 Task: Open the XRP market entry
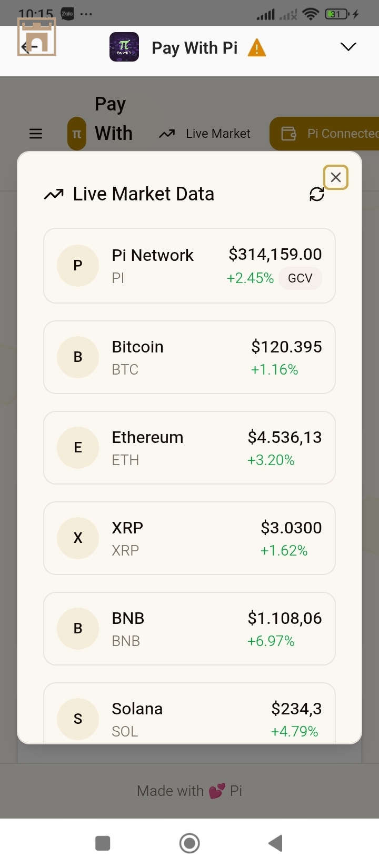coord(189,538)
